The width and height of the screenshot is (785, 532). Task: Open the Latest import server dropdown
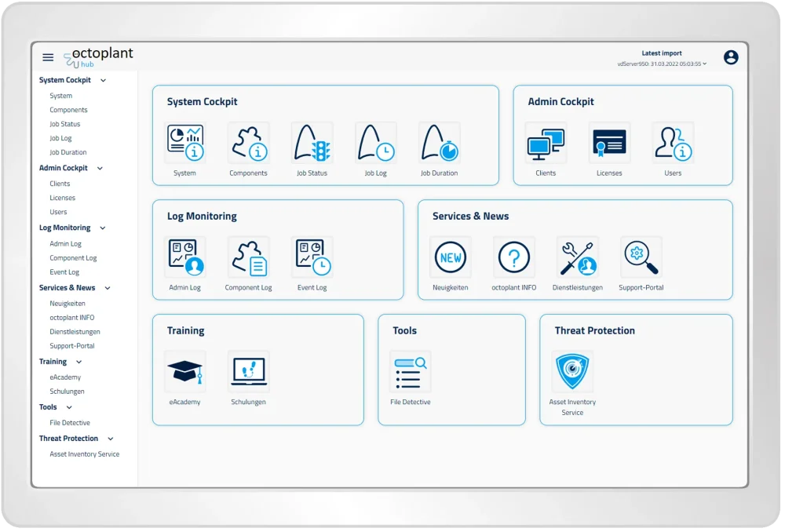pyautogui.click(x=663, y=64)
